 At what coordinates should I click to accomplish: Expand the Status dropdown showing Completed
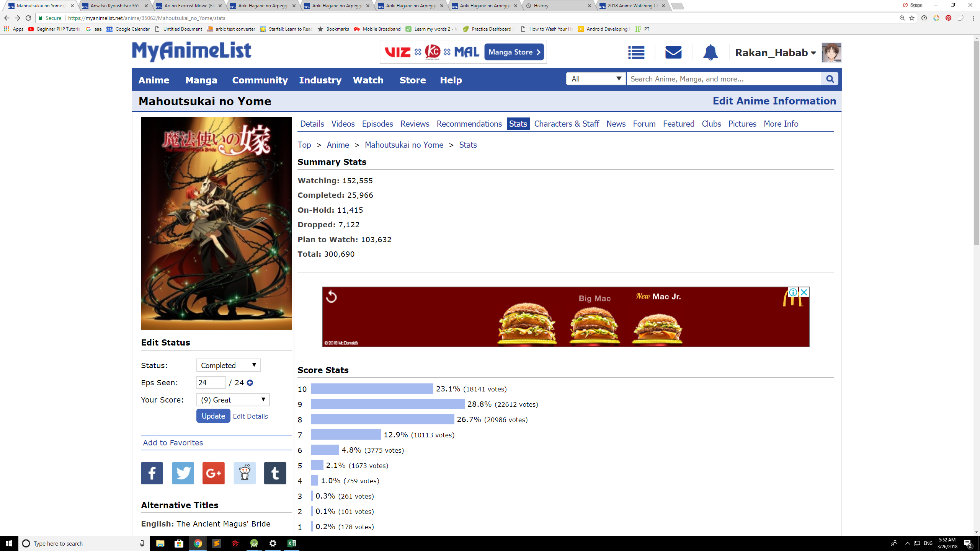point(228,365)
